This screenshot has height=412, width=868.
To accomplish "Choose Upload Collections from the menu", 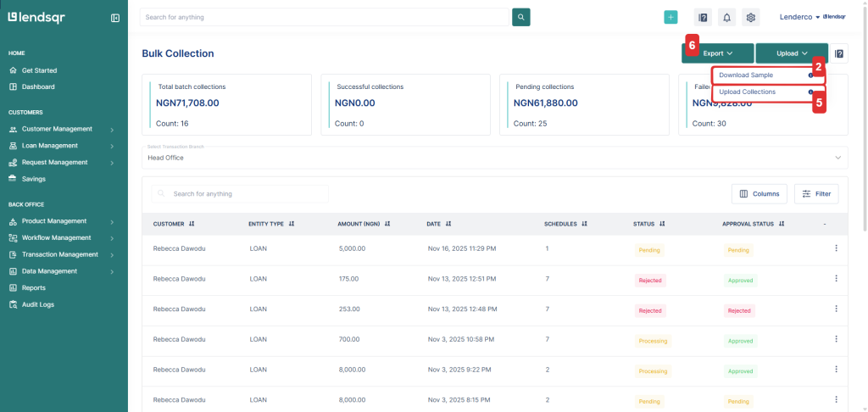I will point(747,92).
